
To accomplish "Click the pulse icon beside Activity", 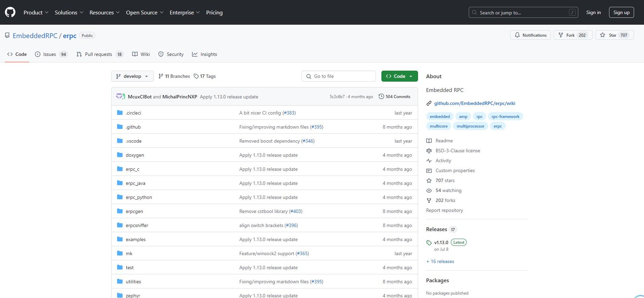I will [x=429, y=160].
